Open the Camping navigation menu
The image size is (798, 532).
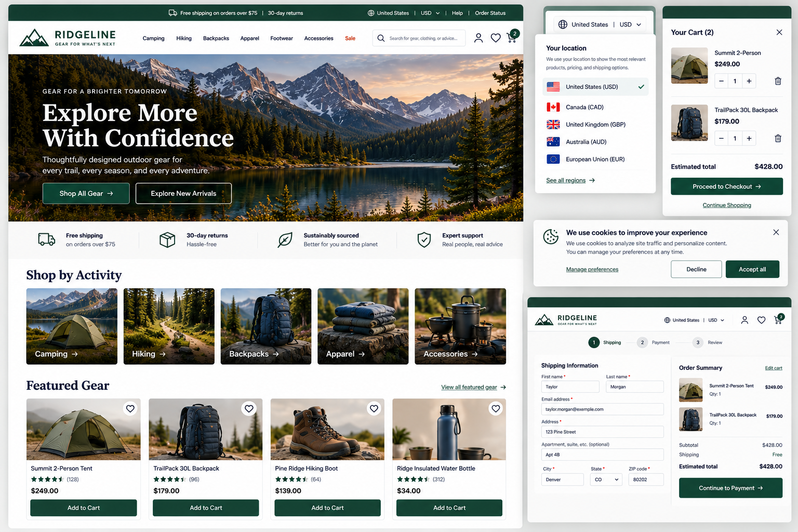[x=153, y=38]
